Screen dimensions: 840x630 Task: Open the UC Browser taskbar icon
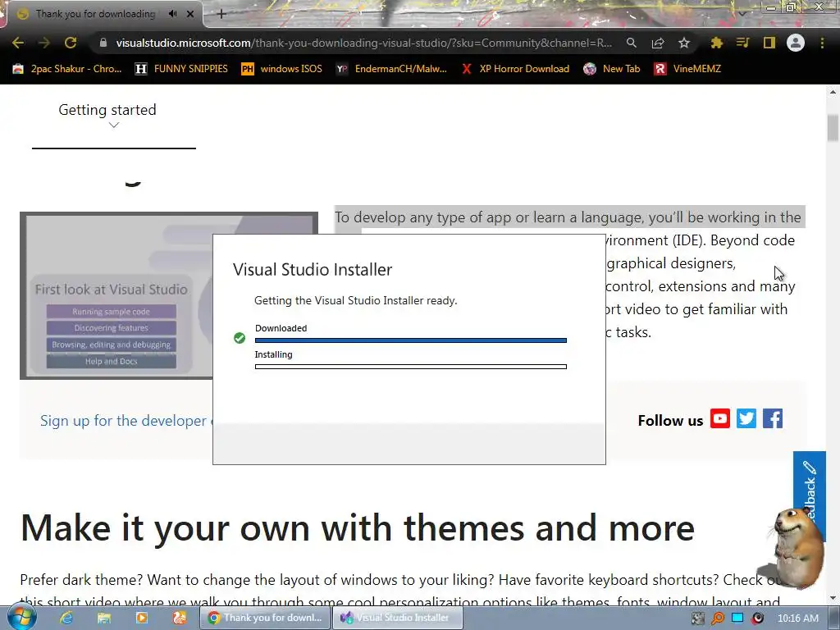click(180, 618)
